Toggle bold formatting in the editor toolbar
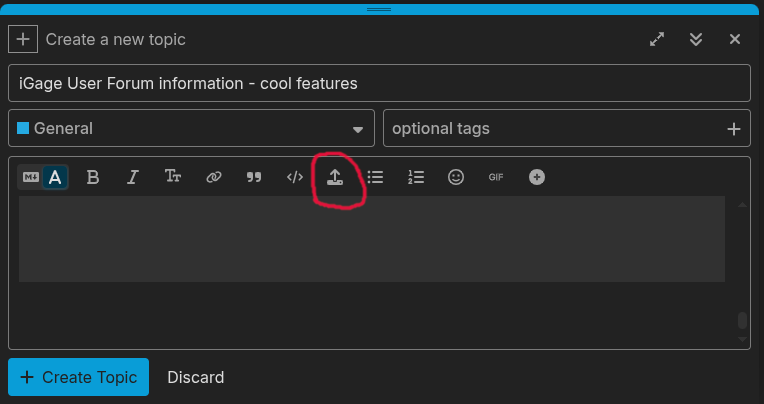The image size is (764, 404). tap(93, 177)
